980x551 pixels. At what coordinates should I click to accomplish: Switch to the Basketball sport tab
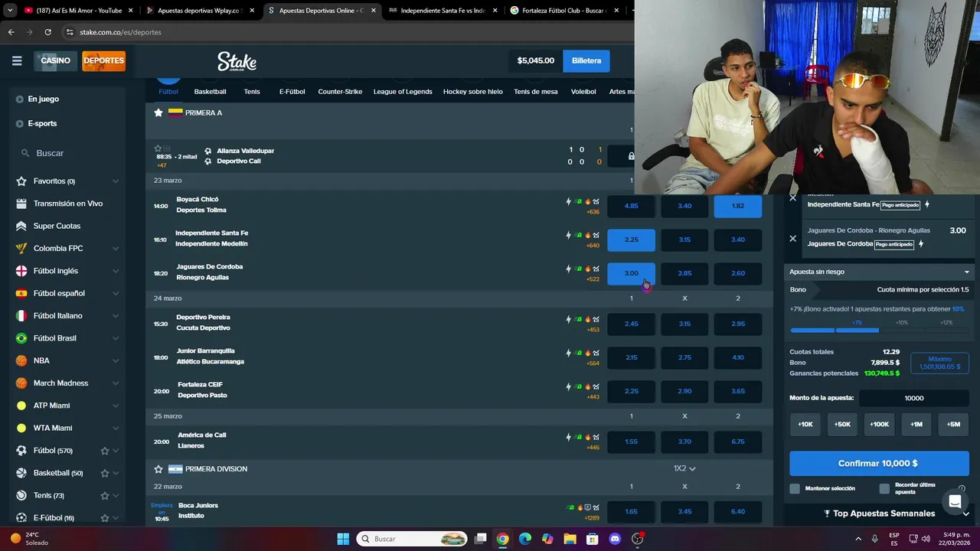point(210,91)
